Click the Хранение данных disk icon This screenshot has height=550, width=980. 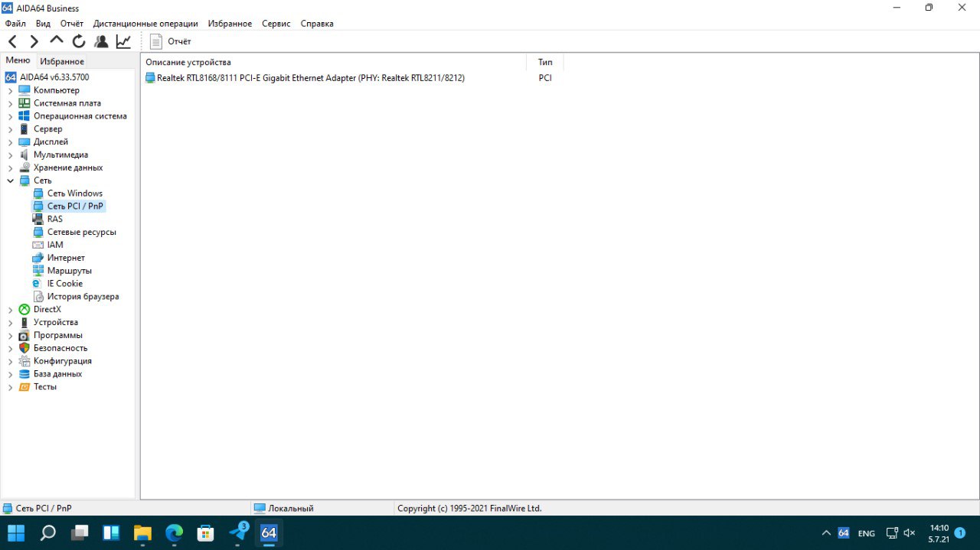point(24,168)
